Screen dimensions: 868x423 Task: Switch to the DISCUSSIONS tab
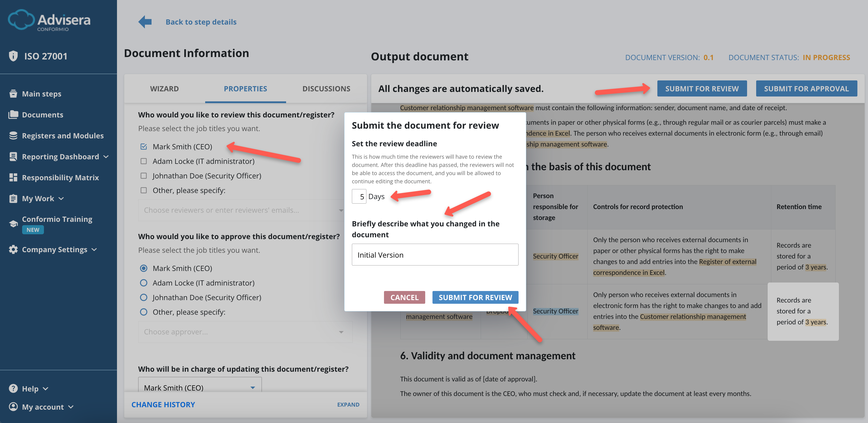click(326, 88)
